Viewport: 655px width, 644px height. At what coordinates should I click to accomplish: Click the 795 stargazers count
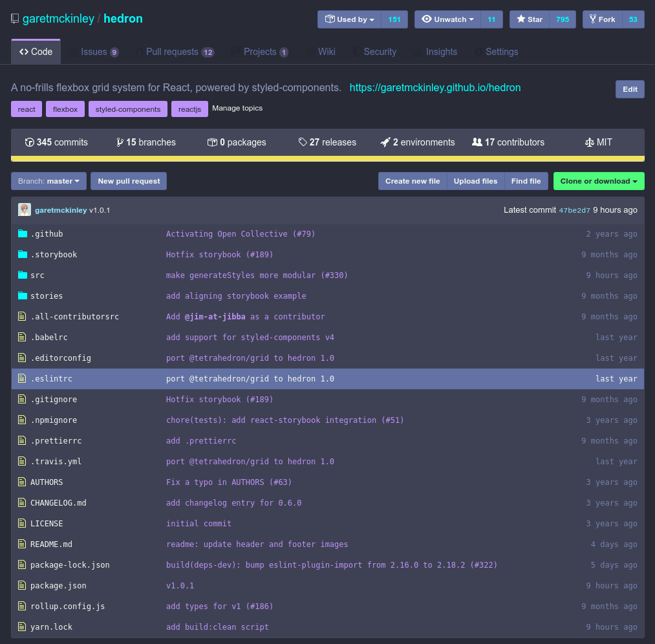click(563, 19)
